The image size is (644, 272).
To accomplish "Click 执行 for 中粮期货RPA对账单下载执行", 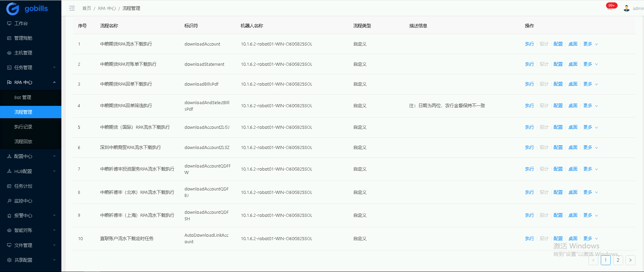I will (x=529, y=64).
